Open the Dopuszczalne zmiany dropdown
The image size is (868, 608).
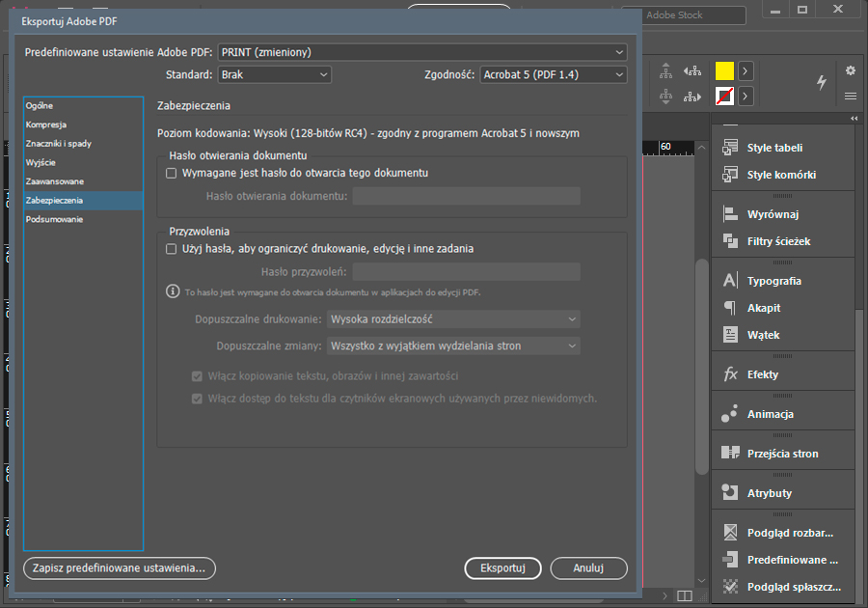[x=453, y=346]
